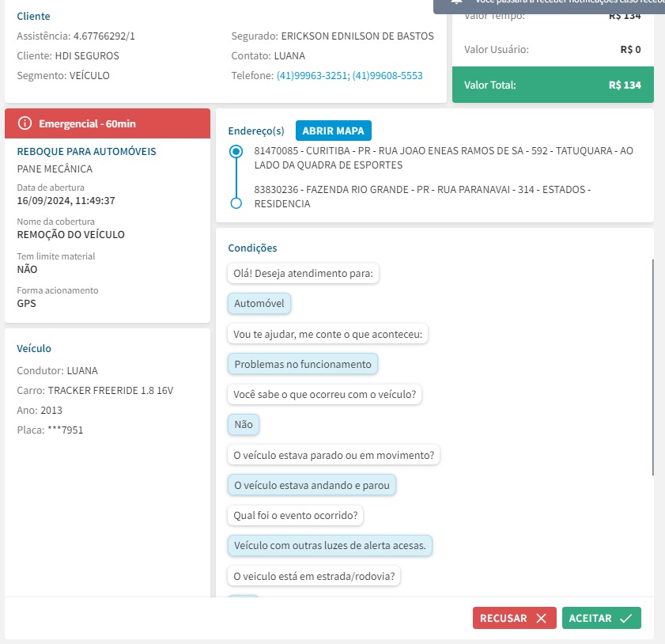Click the X icon on Recusar button
Viewport: 665px width, 644px height.
click(541, 619)
